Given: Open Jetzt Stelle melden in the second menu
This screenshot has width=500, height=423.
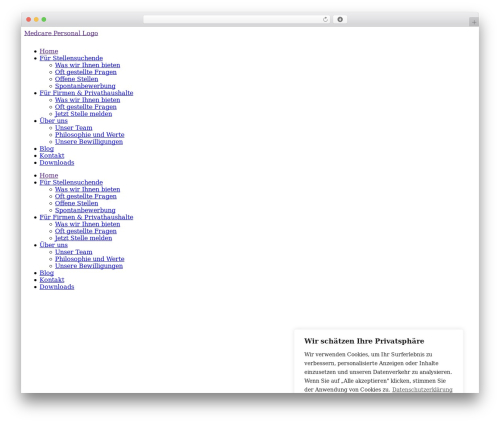Looking at the screenshot, I should (83, 238).
